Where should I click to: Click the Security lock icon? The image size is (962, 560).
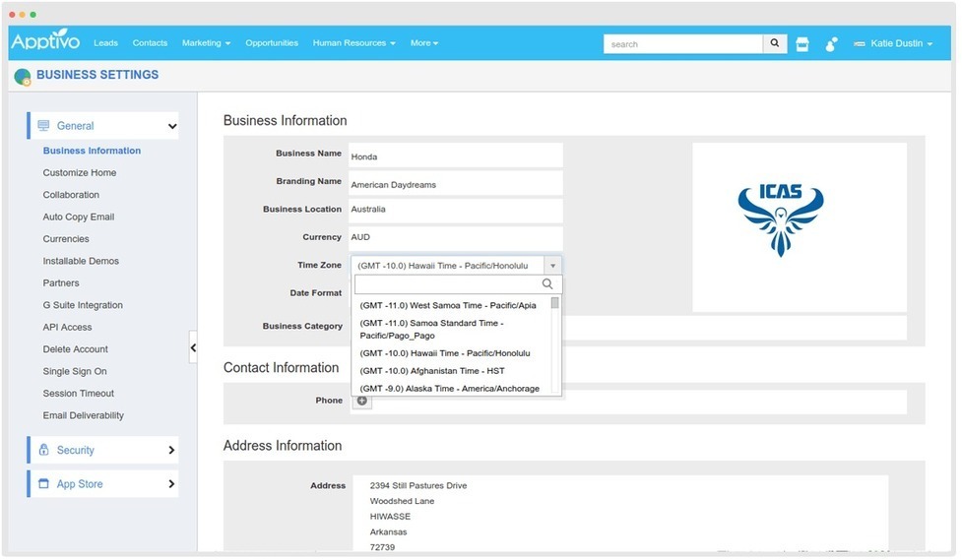(43, 450)
